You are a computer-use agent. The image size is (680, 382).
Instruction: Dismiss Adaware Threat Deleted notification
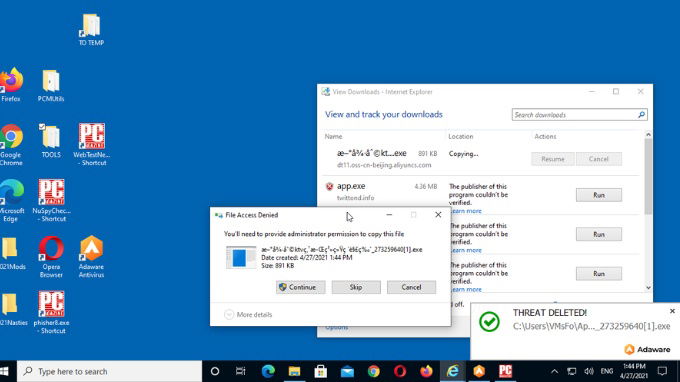click(x=672, y=311)
